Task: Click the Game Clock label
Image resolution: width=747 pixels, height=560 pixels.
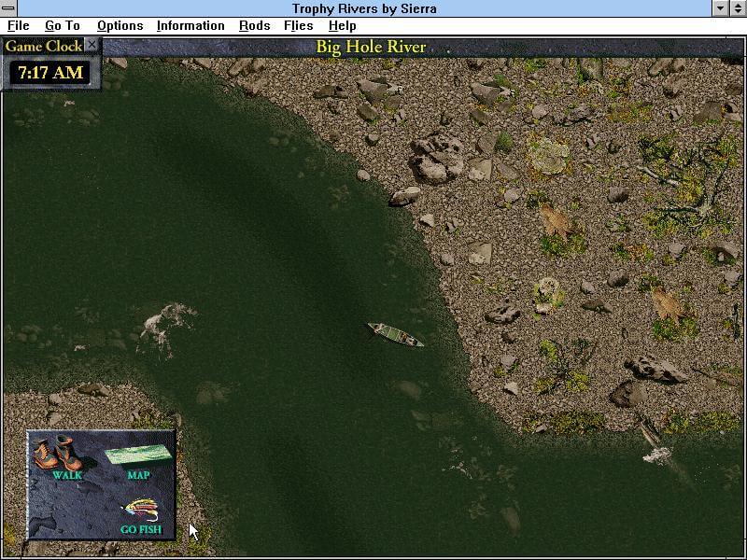Action: tap(44, 46)
